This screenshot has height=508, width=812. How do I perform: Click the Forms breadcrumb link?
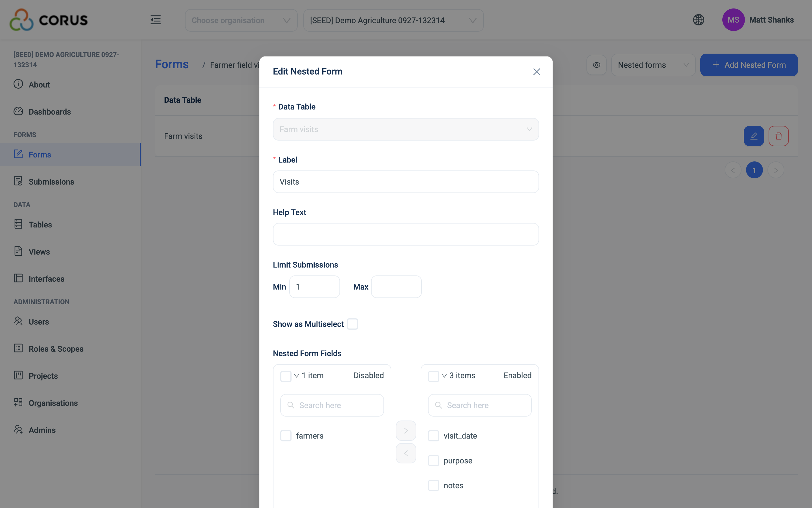pos(172,64)
